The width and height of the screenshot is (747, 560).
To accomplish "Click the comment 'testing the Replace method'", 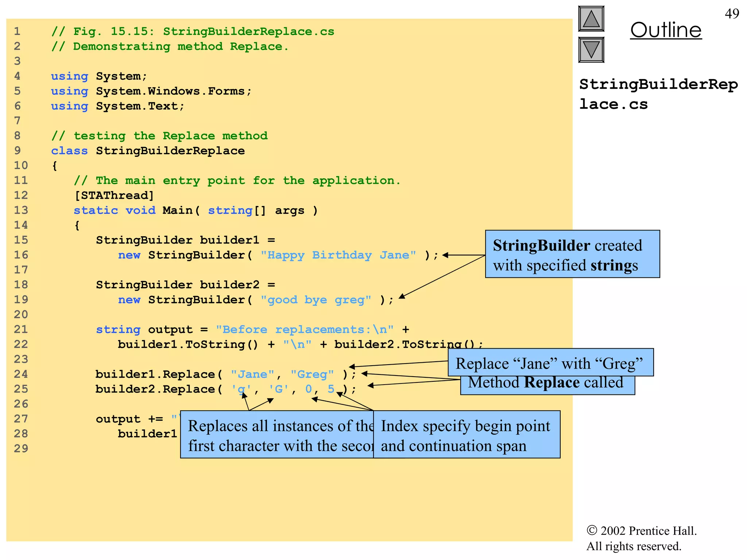I will tap(159, 136).
